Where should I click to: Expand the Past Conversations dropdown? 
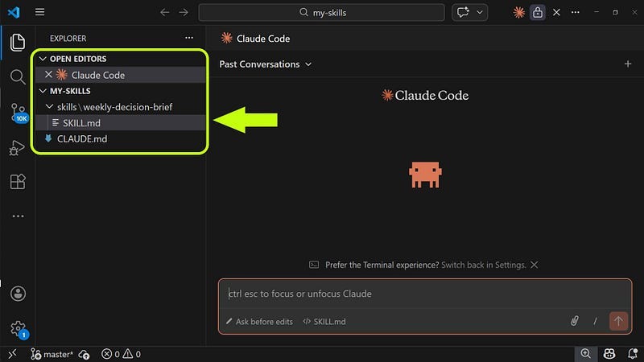[x=266, y=64]
